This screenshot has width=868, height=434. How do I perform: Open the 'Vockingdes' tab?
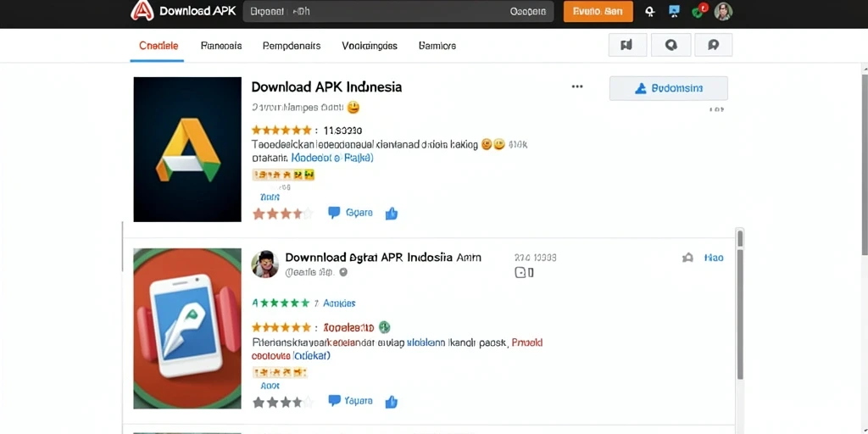(x=370, y=46)
